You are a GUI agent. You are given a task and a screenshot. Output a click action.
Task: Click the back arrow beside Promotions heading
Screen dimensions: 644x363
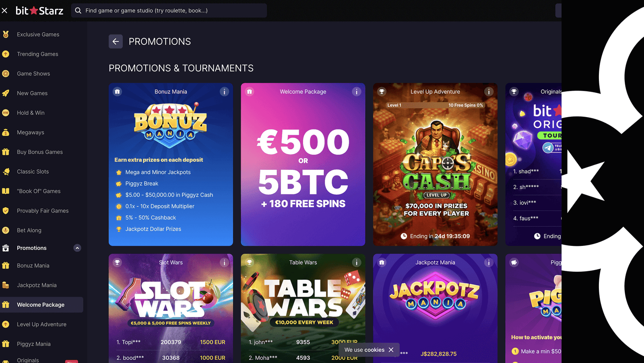click(x=116, y=41)
